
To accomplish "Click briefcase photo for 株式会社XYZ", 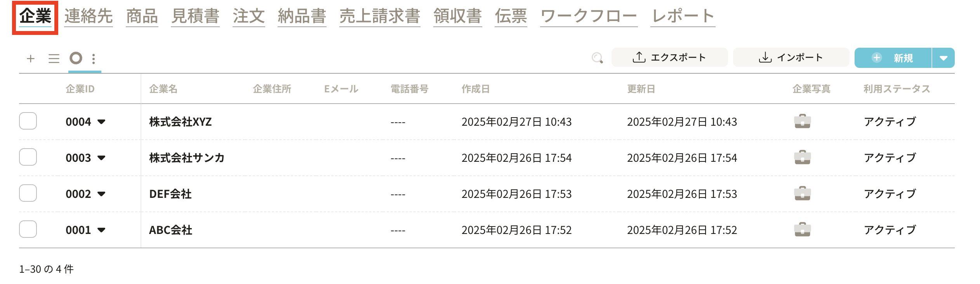I will tap(802, 121).
